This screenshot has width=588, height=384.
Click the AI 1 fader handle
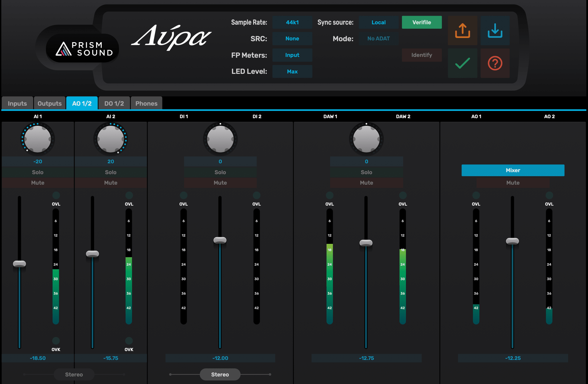[19, 264]
